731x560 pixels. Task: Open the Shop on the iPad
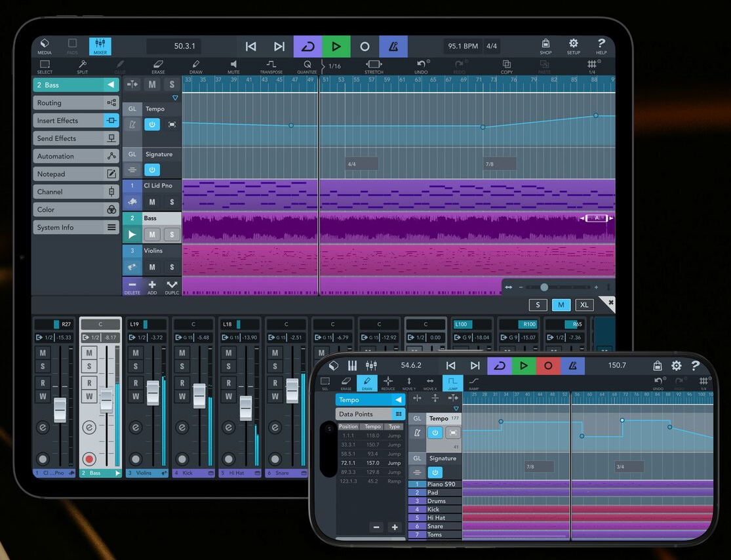tap(545, 46)
